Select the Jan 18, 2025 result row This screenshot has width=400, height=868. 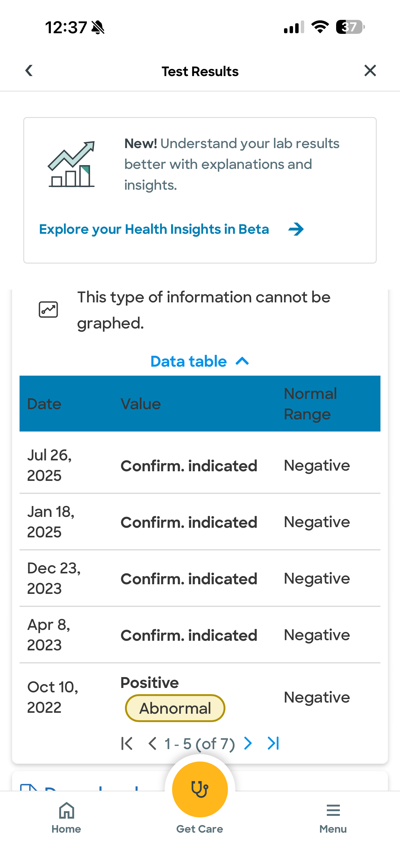point(200,522)
